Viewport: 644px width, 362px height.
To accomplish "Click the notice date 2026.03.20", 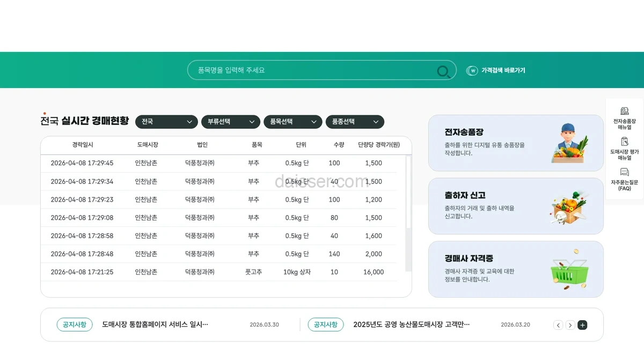I will (x=515, y=324).
